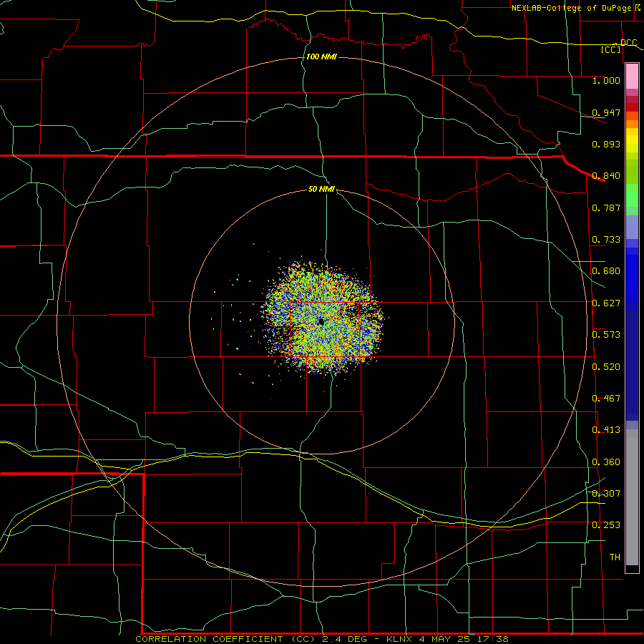Click the radar site center dot
The height and width of the screenshot is (644, 644).
(321, 321)
